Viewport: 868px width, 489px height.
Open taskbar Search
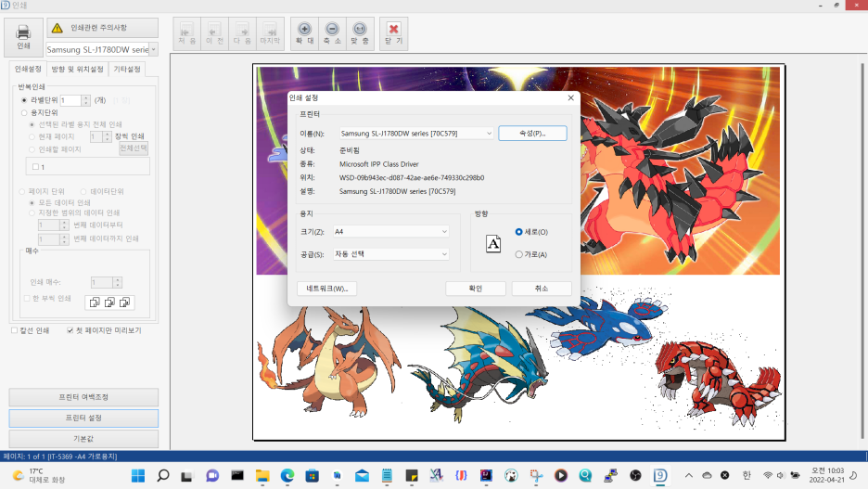(163, 475)
